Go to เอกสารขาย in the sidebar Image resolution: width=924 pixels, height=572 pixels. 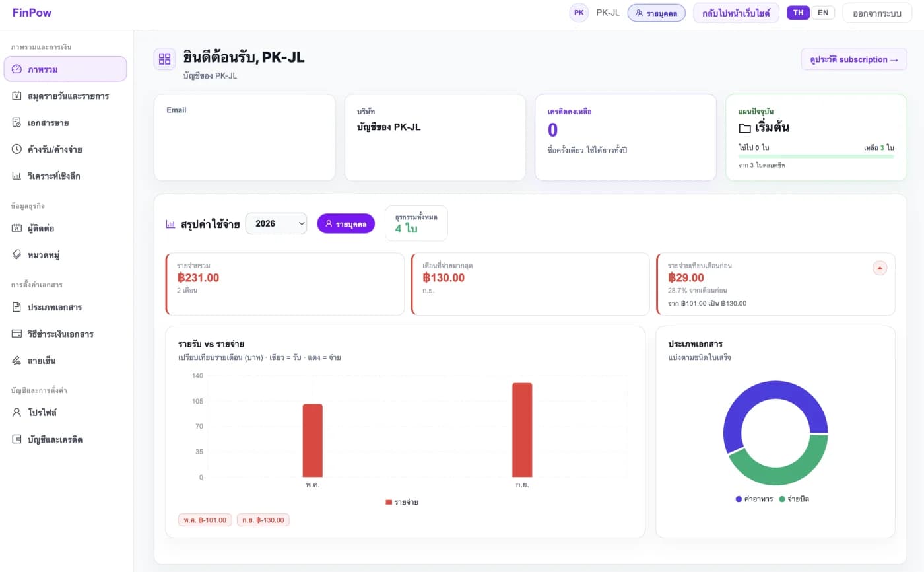click(x=65, y=123)
